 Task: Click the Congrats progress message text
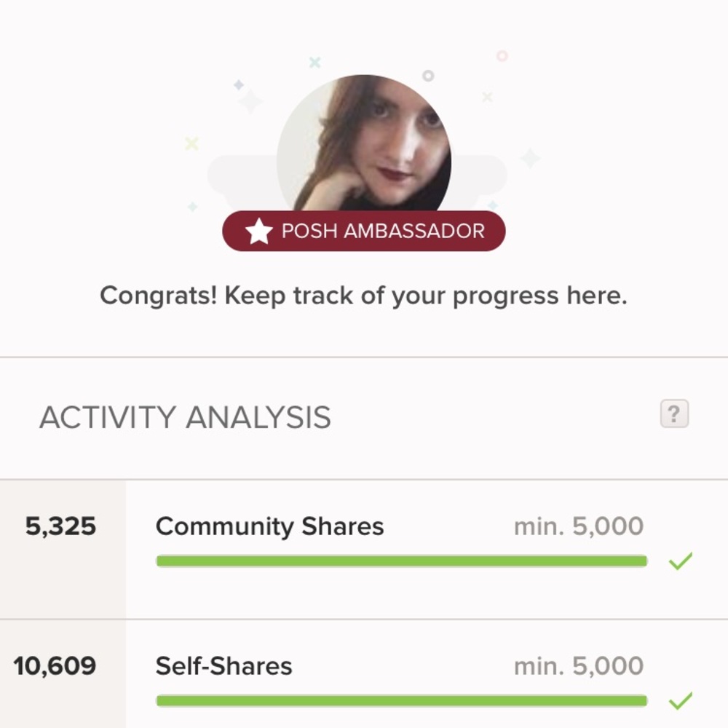tap(363, 296)
